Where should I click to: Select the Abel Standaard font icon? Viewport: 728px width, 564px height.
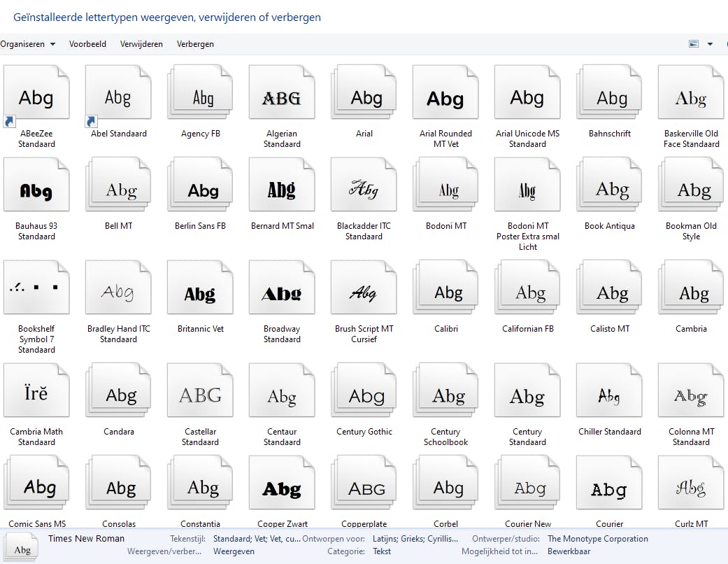coord(118,92)
